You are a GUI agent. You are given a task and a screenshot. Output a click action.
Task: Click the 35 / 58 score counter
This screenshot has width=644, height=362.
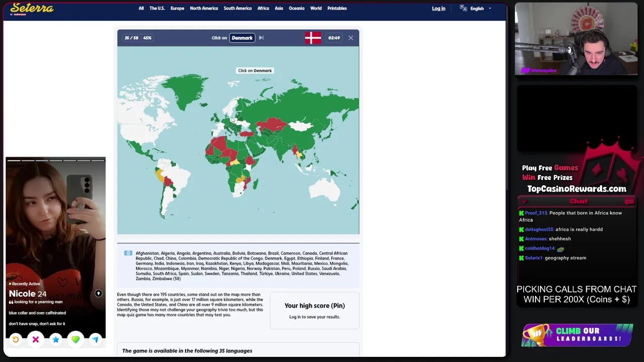click(131, 38)
